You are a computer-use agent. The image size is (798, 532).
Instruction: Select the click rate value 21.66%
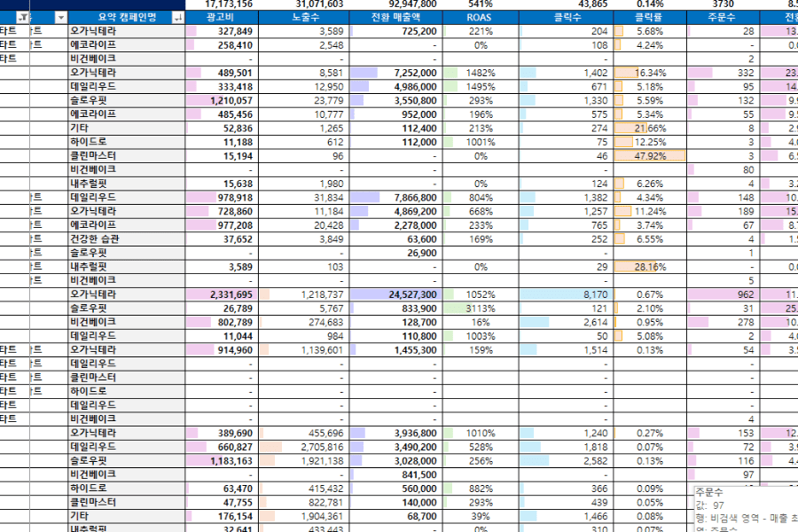point(650,129)
